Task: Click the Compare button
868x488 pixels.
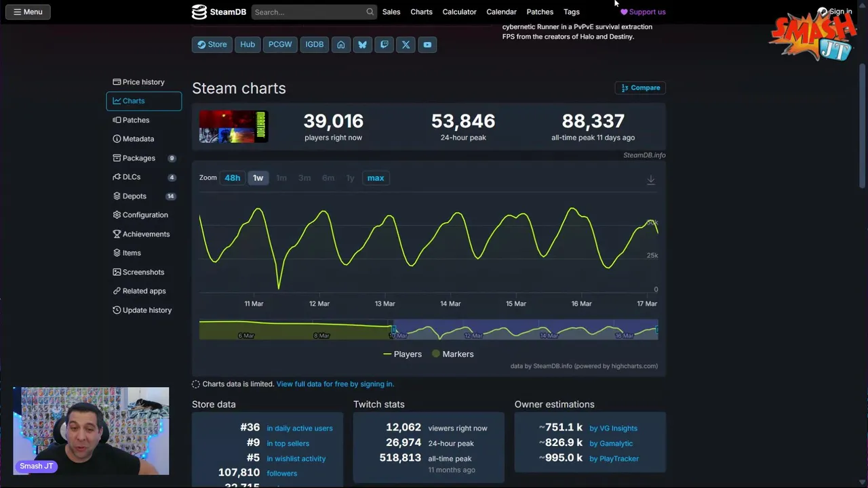Action: pos(640,87)
